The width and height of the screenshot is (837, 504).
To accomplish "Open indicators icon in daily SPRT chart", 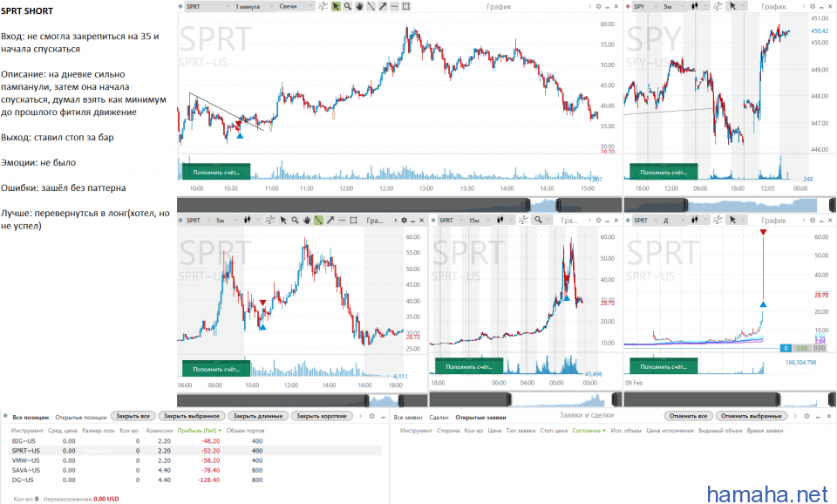I will point(718,220).
